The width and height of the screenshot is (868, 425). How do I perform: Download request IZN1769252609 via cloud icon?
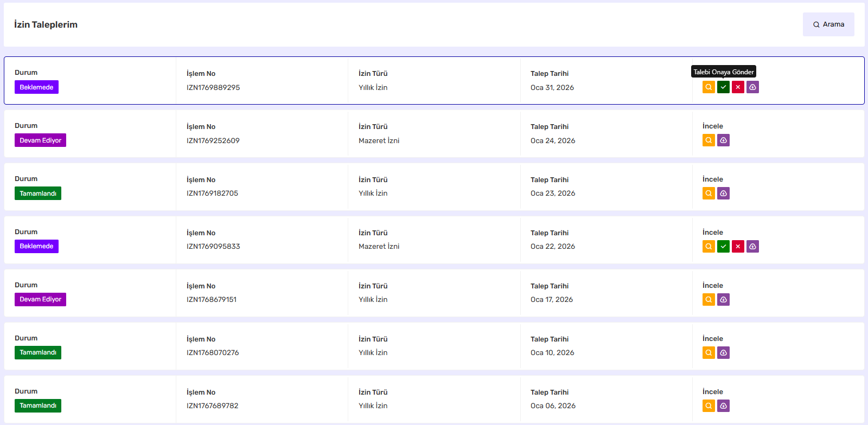[x=723, y=140]
